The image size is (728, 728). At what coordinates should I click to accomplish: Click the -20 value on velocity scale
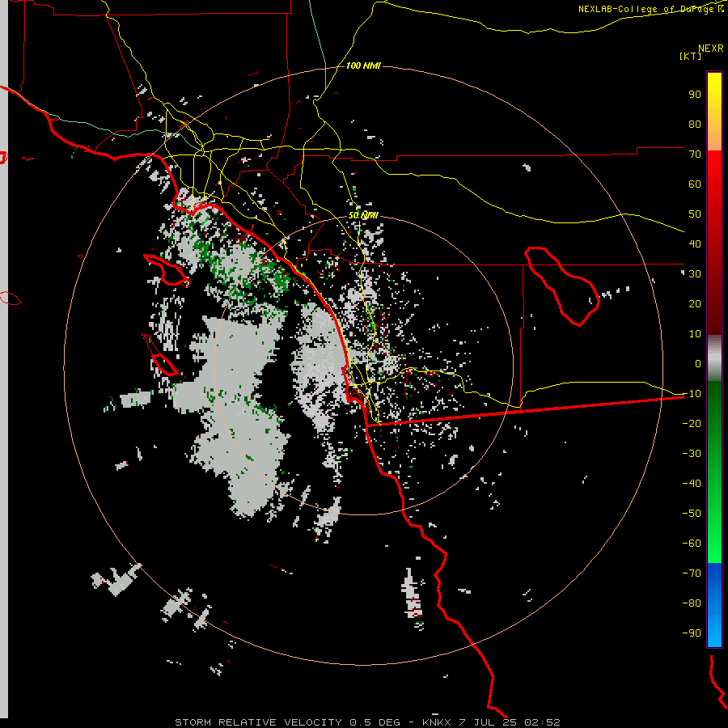(692, 424)
